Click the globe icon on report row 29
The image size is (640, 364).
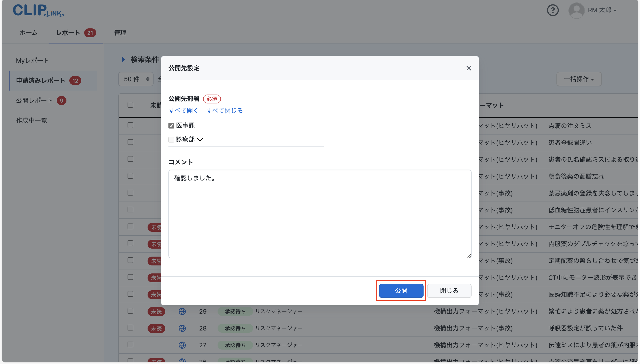pyautogui.click(x=182, y=311)
